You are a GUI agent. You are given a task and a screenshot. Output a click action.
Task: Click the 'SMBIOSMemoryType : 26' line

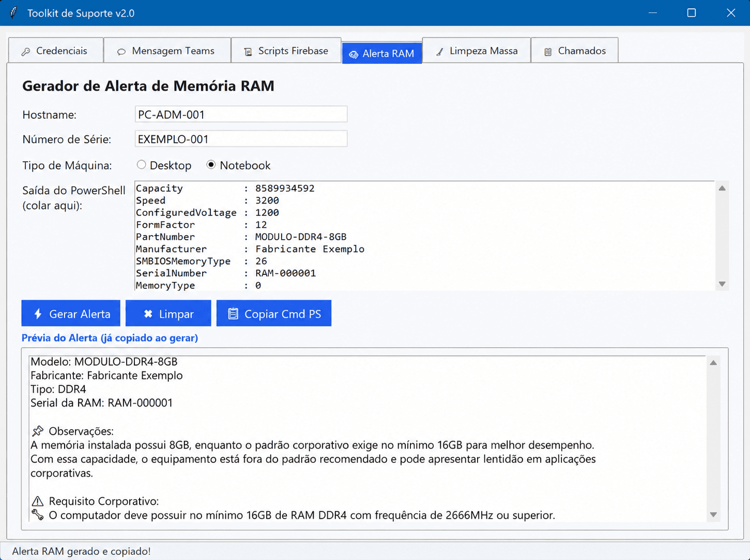tap(202, 261)
